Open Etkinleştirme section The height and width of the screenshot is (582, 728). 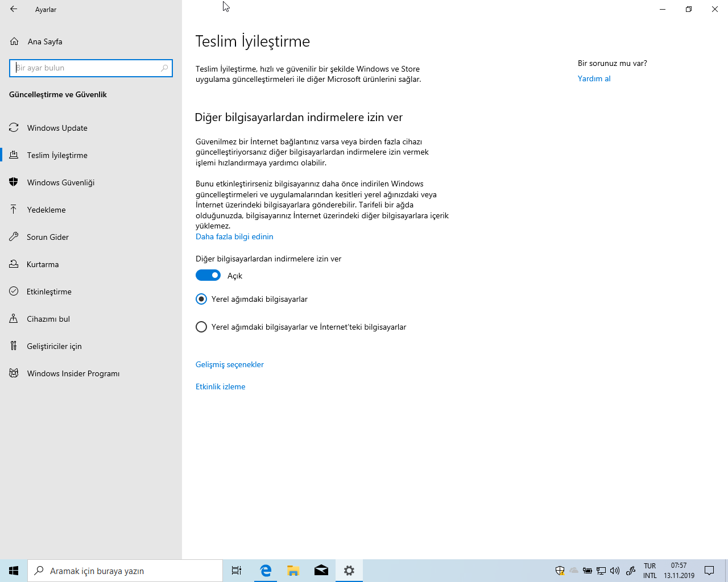tap(91, 292)
